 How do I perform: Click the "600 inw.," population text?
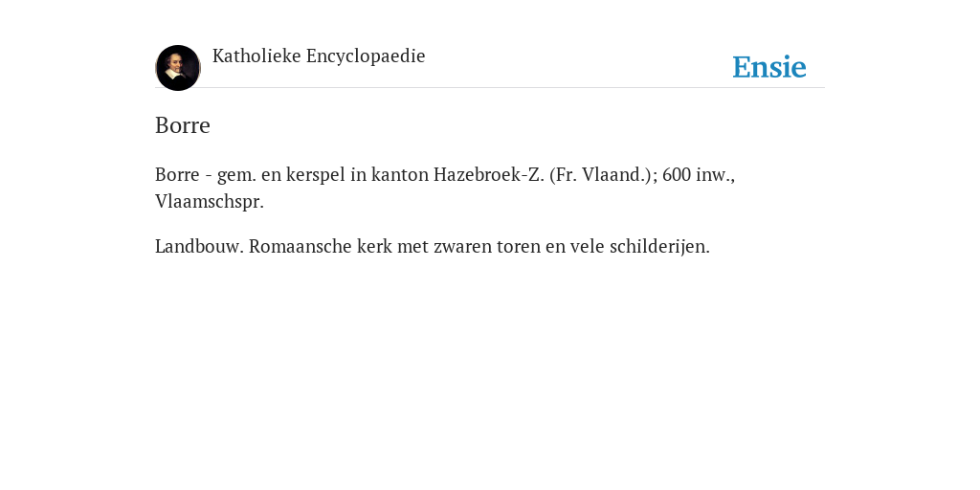[699, 174]
